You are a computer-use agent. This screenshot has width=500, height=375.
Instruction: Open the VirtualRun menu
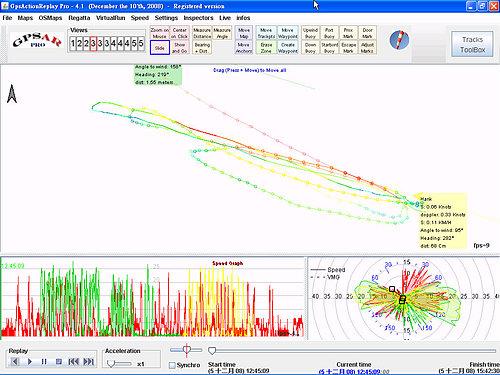tap(110, 18)
